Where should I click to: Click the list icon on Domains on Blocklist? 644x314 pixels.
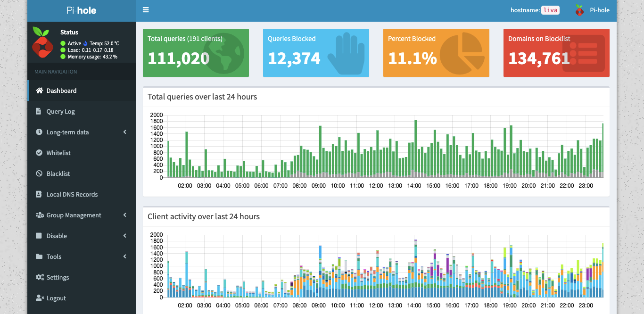[583, 53]
